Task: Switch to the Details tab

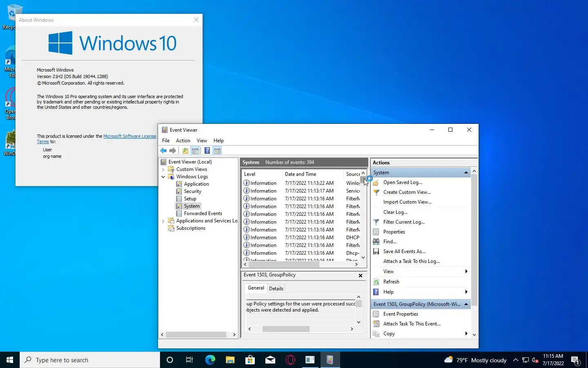Action: 276,288
